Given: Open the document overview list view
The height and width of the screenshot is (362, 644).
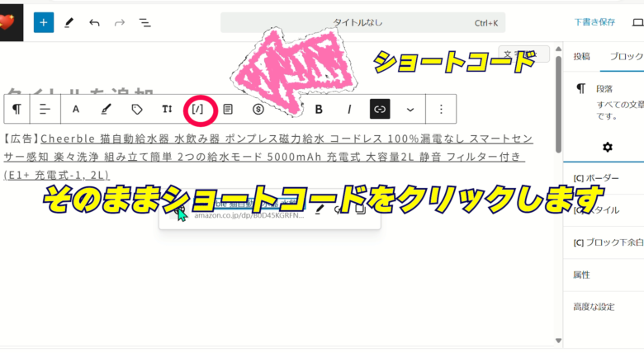Looking at the screenshot, I should [144, 22].
